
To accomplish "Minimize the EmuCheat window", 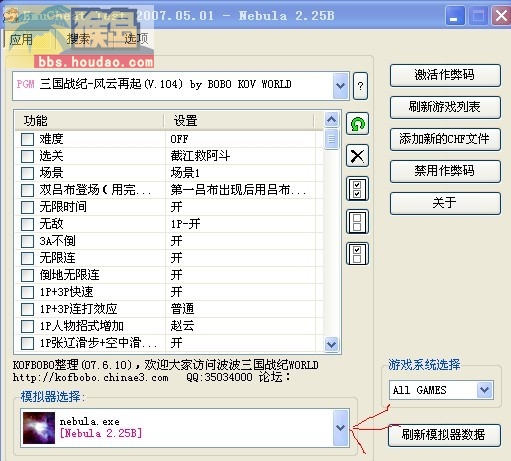I will pos(455,16).
